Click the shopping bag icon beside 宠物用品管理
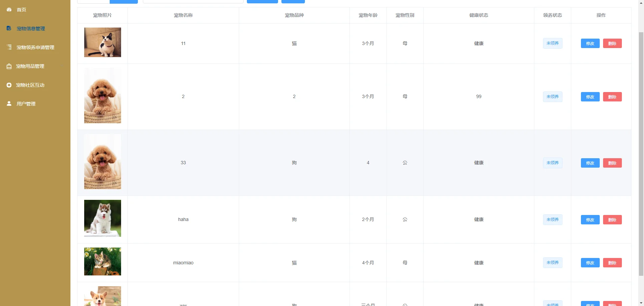Screen dimensions: 644x306 tap(9, 66)
